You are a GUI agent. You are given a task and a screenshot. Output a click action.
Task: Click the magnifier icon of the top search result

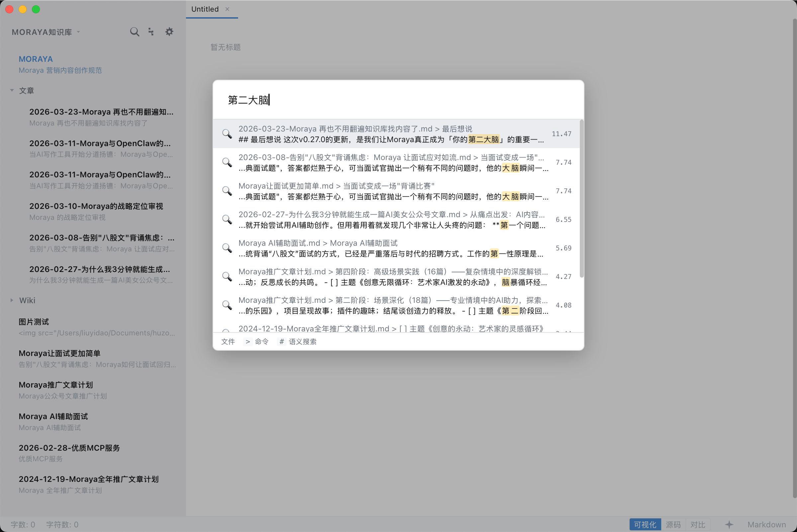pos(227,134)
